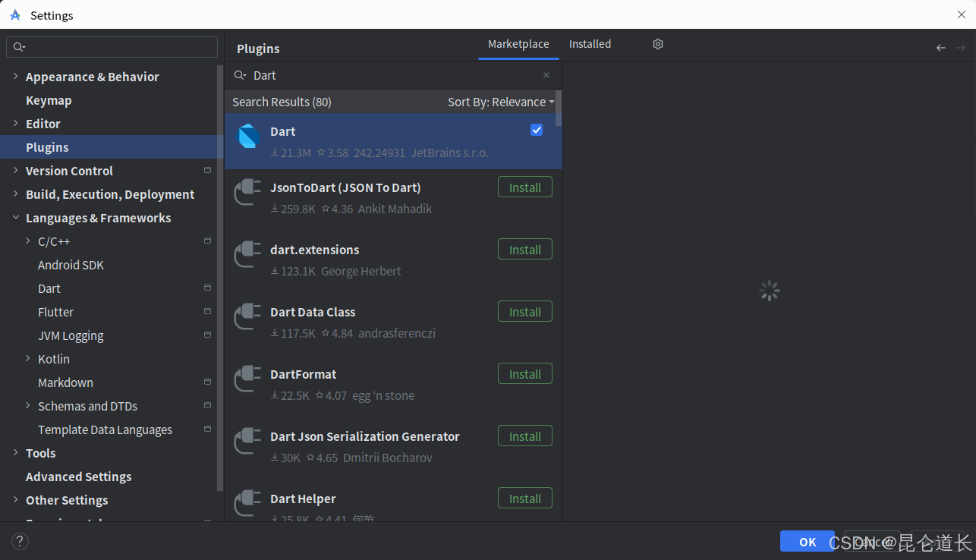Click the Android Studio logo in title bar
The height and width of the screenshot is (560, 976).
click(15, 14)
